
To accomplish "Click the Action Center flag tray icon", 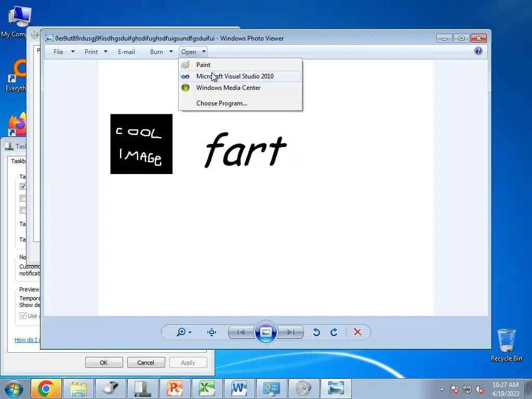I will tap(455, 389).
